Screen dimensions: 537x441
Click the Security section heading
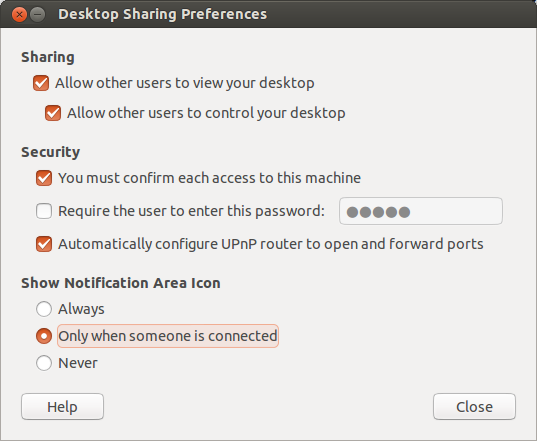pos(51,152)
